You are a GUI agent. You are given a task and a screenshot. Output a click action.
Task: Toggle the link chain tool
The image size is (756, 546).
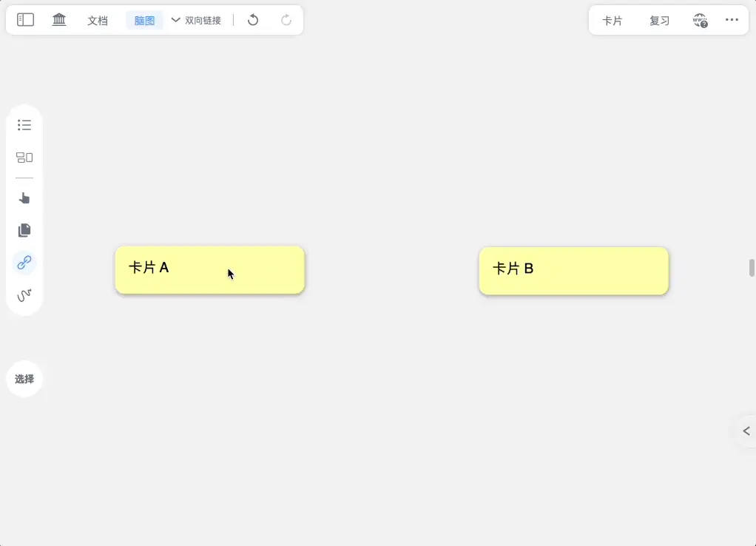click(x=24, y=263)
